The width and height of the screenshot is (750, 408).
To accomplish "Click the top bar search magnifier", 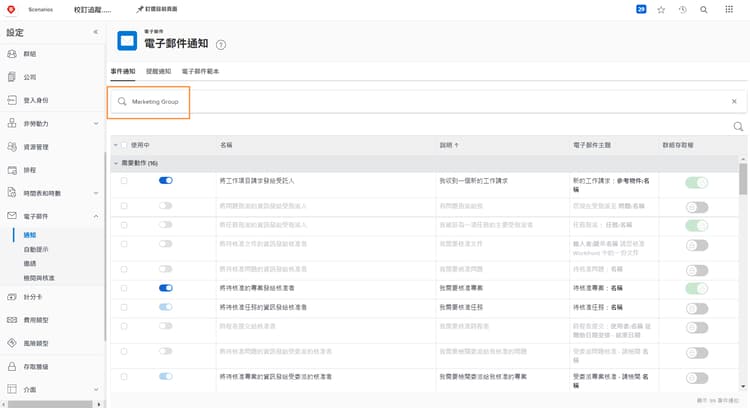I will click(x=704, y=10).
